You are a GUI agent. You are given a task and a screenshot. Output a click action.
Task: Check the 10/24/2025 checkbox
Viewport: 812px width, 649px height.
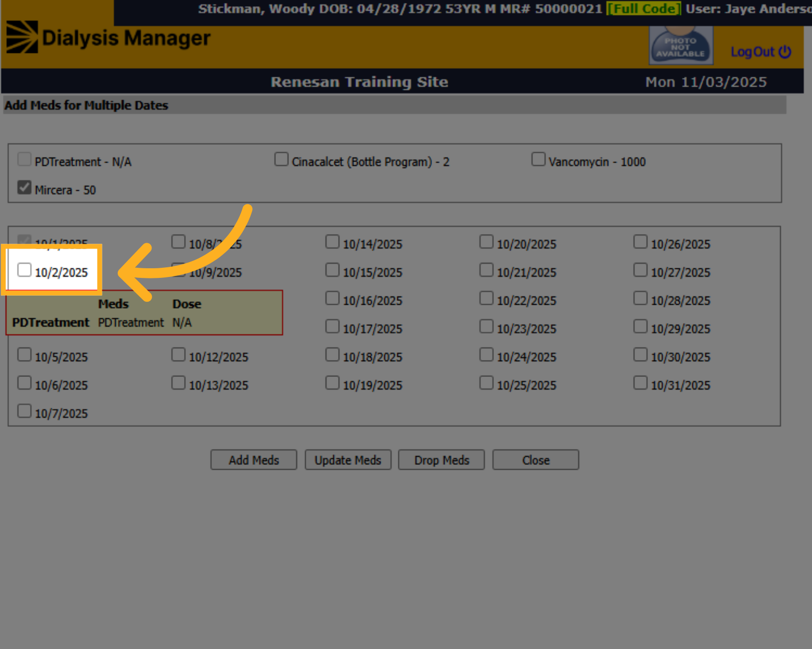(486, 354)
